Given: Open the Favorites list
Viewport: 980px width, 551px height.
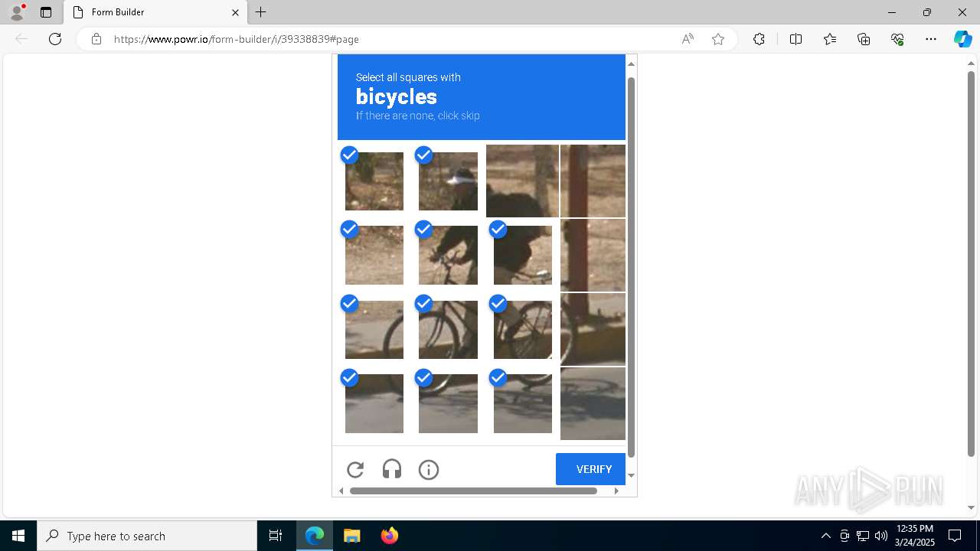Looking at the screenshot, I should point(830,39).
